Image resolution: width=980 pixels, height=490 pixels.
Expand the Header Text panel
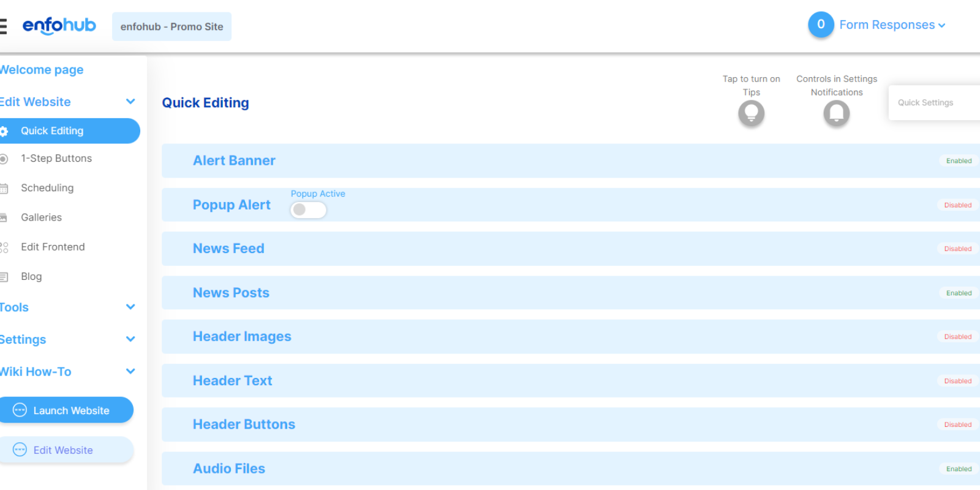pos(571,380)
